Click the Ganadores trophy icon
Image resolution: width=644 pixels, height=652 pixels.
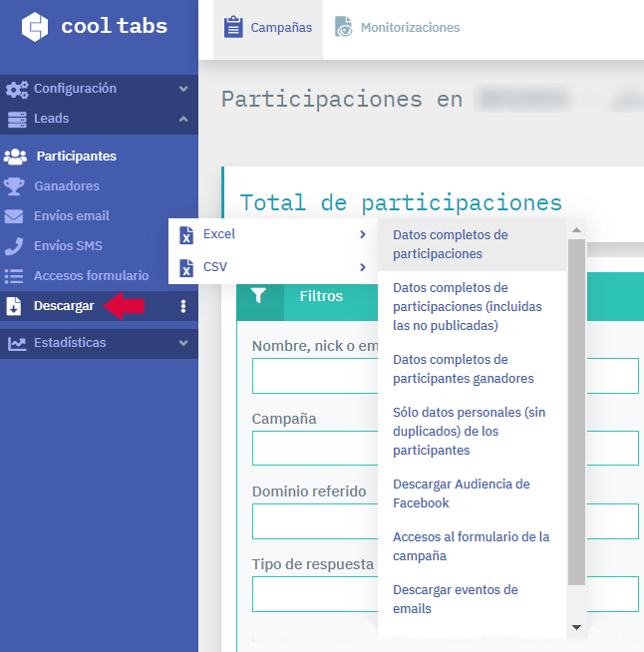15,186
